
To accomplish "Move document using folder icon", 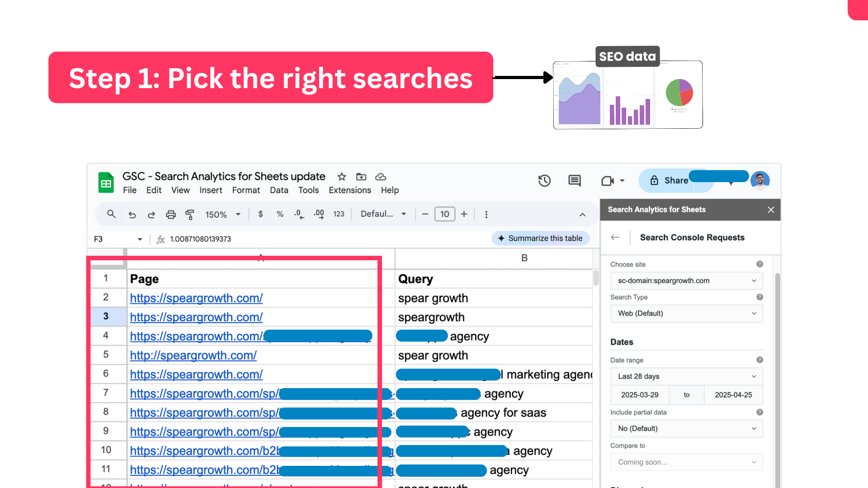I will pos(361,177).
